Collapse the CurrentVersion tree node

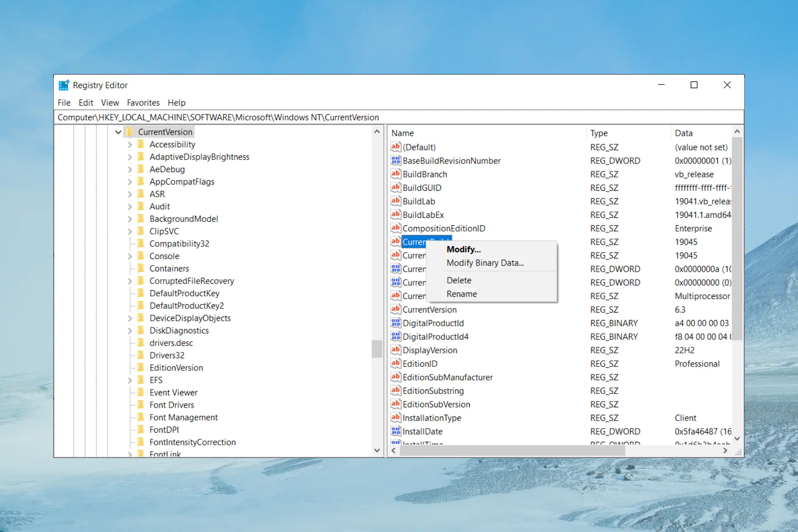118,132
